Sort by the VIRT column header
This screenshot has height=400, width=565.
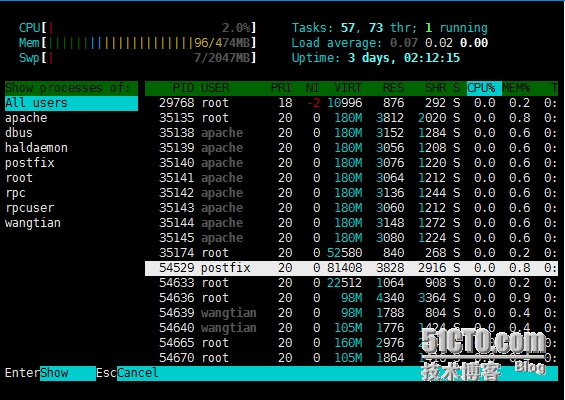click(348, 88)
